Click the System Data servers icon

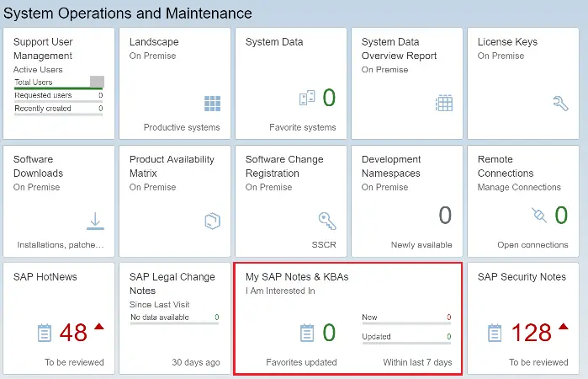(307, 98)
